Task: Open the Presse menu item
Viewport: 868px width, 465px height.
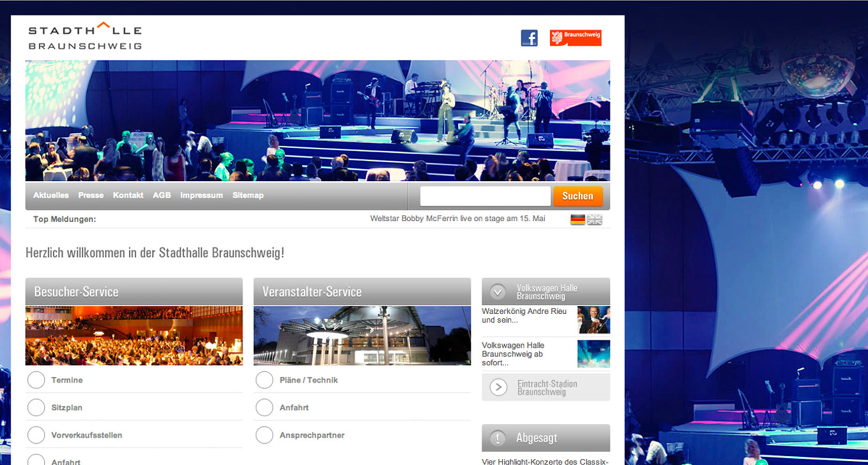Action: pos(91,195)
